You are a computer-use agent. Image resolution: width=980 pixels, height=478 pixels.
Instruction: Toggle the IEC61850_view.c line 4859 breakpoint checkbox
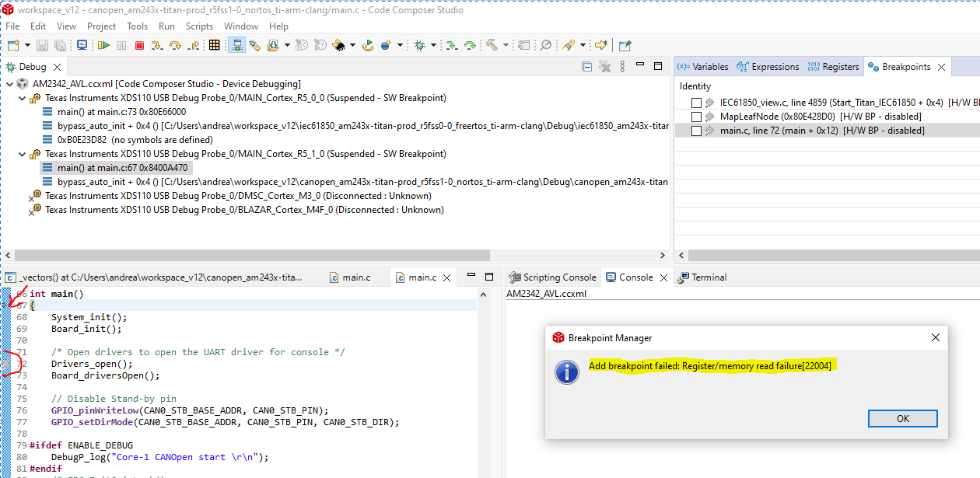point(696,103)
